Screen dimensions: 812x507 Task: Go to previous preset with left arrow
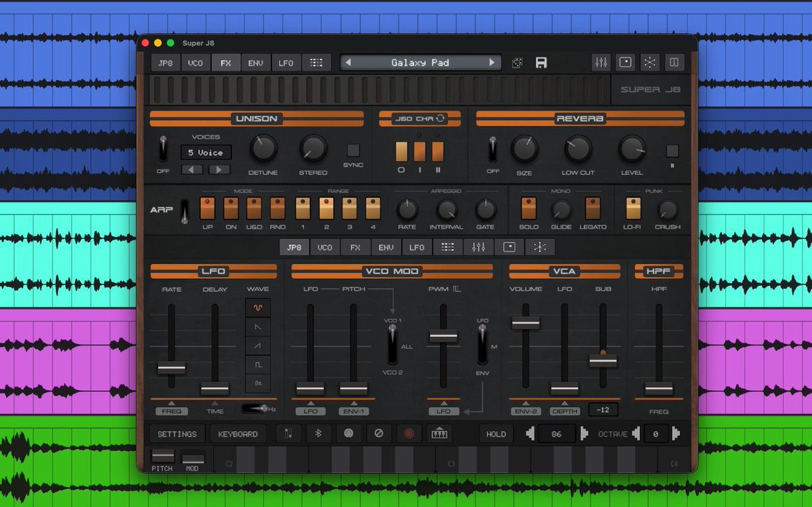click(x=348, y=63)
